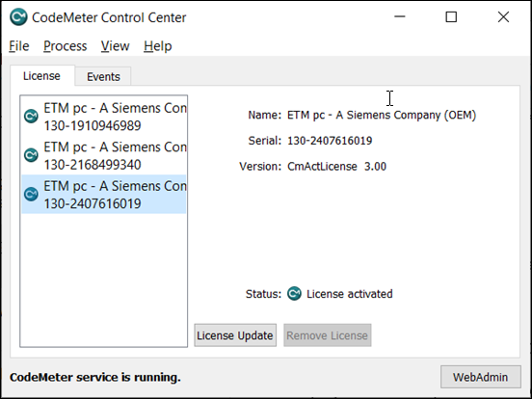532x399 pixels.
Task: Click the serial number value 130-2407616019 in details
Action: tap(330, 141)
